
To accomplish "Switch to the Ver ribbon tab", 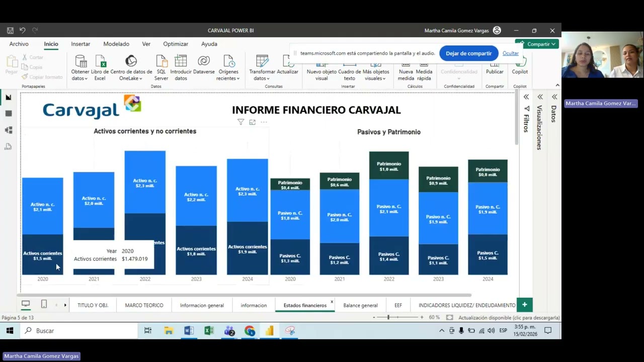I will pos(146,44).
